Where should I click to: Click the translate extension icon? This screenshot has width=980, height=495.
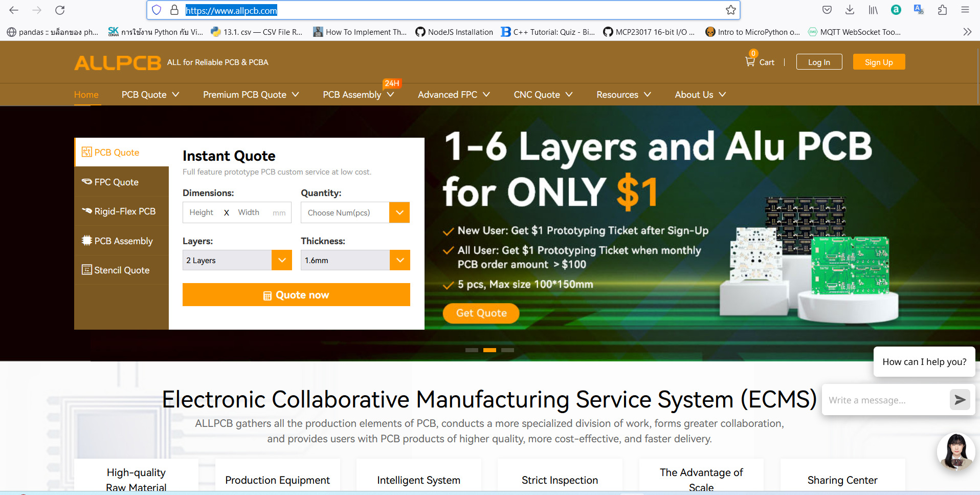(919, 10)
